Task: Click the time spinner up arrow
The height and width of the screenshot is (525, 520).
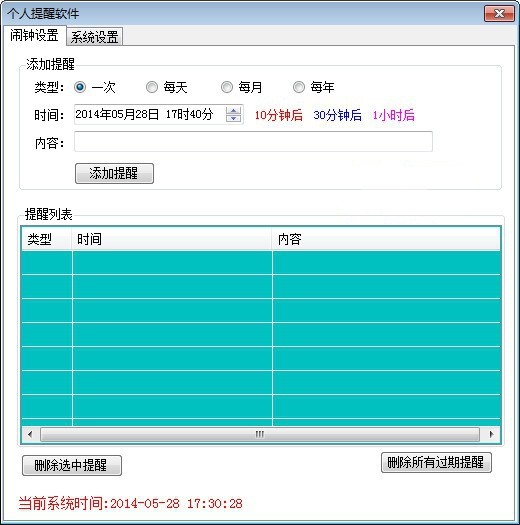Action: pyautogui.click(x=233, y=111)
